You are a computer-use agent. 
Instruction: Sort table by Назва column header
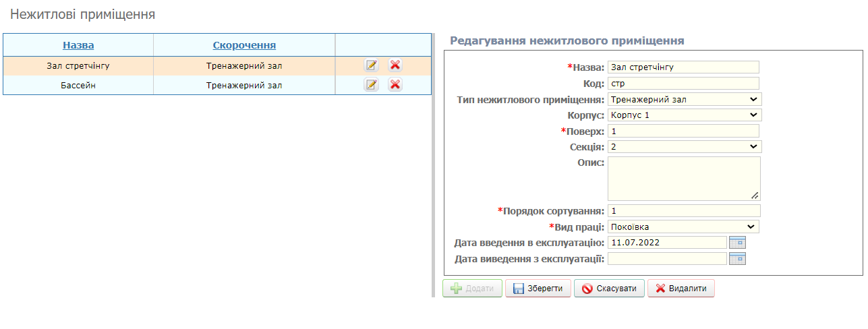point(78,45)
